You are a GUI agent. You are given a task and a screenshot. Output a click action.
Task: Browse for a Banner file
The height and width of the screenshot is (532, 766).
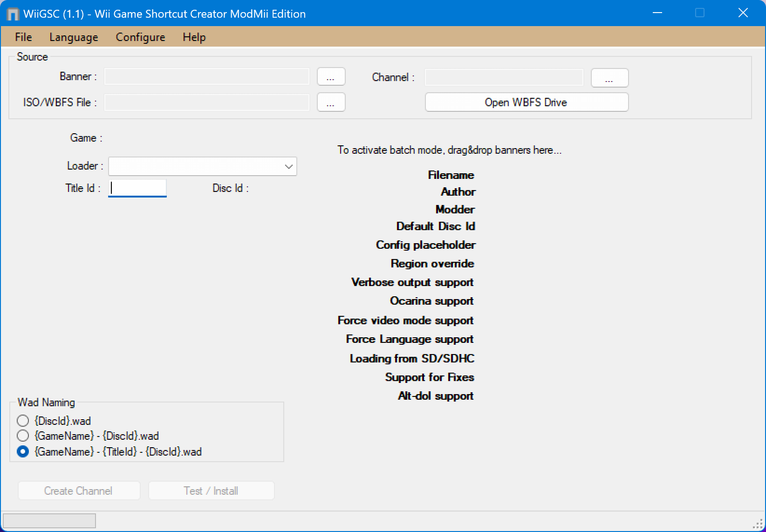[331, 77]
